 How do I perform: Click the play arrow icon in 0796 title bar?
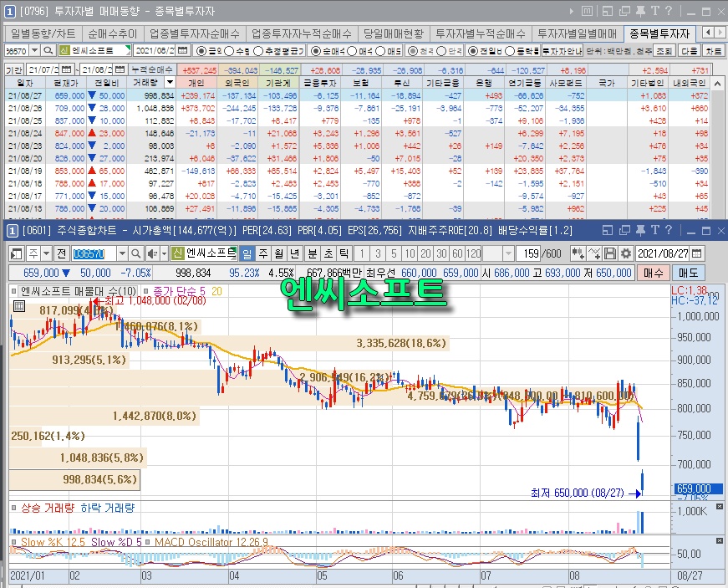tap(572, 11)
